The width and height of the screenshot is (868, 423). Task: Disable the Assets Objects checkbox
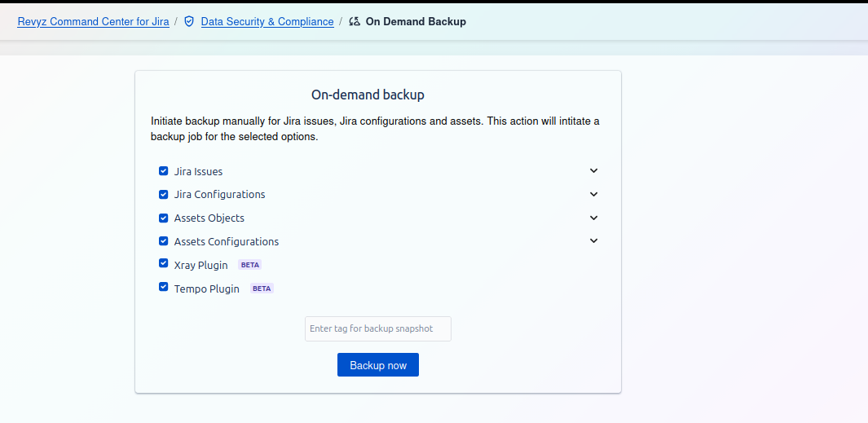click(x=163, y=218)
